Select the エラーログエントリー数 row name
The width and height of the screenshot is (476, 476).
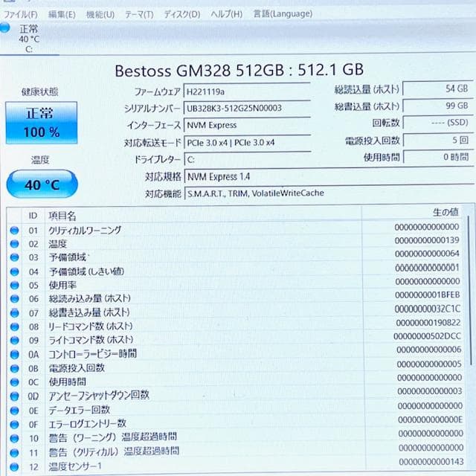[x=88, y=423]
